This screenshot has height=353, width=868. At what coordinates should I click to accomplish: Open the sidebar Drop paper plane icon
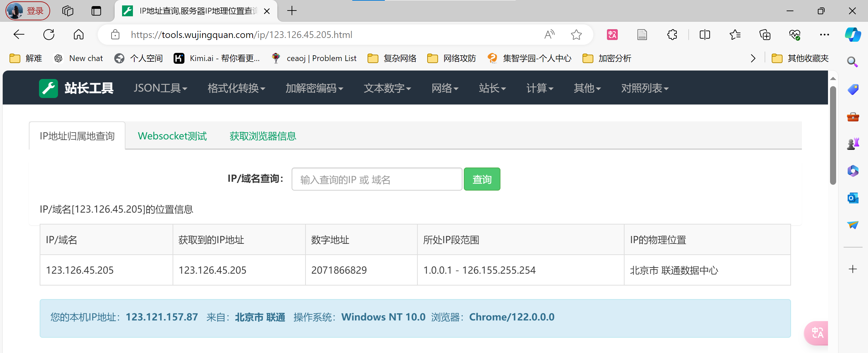point(853,225)
